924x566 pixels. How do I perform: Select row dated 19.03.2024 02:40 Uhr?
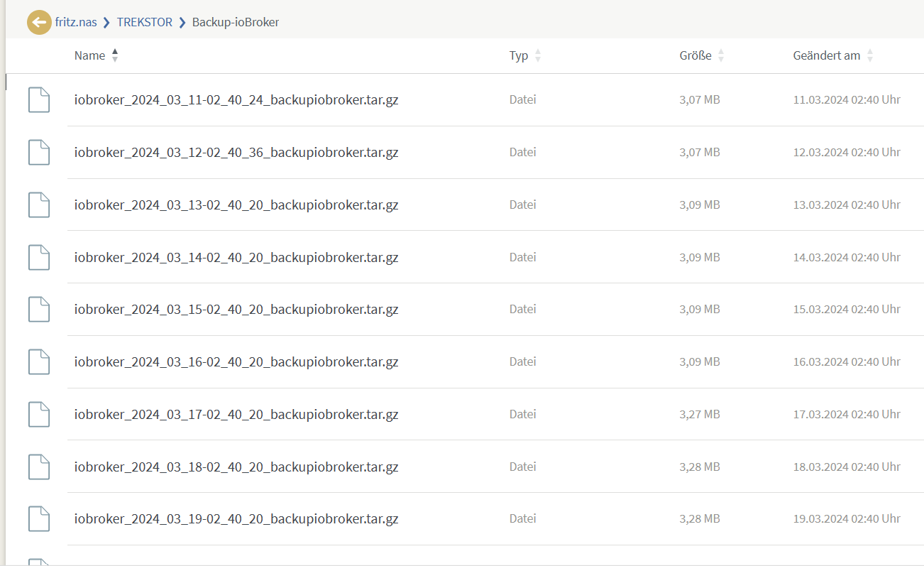pyautogui.click(x=847, y=519)
